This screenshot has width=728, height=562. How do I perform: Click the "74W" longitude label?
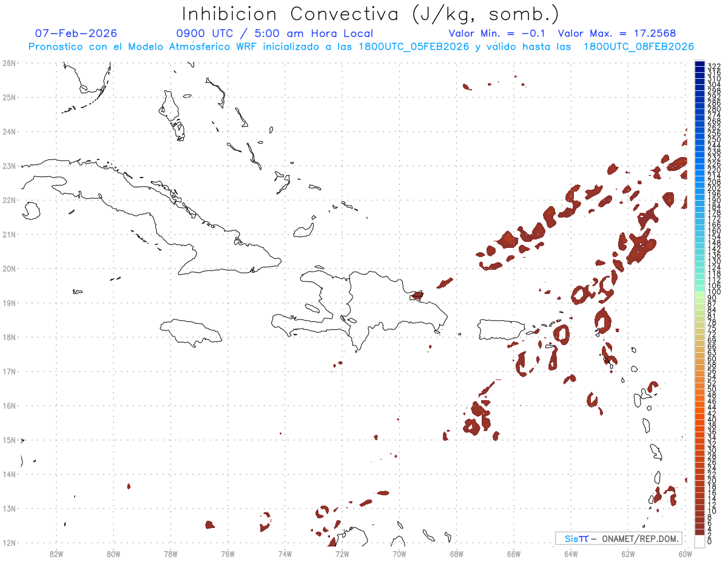click(285, 554)
